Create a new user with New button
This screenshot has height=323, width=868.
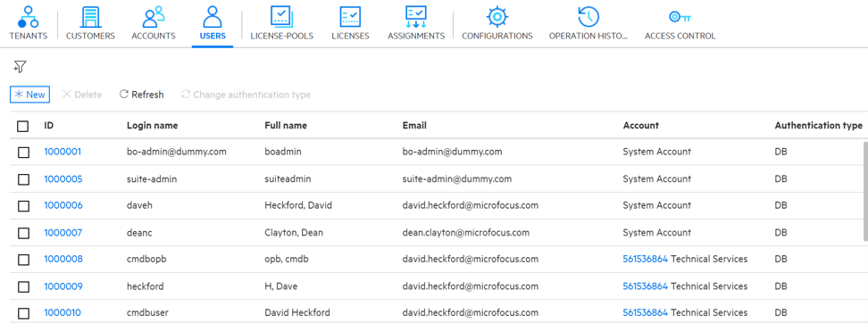(x=29, y=95)
